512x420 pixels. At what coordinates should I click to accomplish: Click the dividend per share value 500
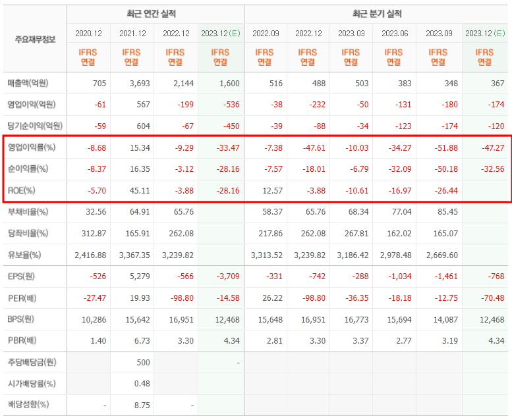(x=144, y=363)
